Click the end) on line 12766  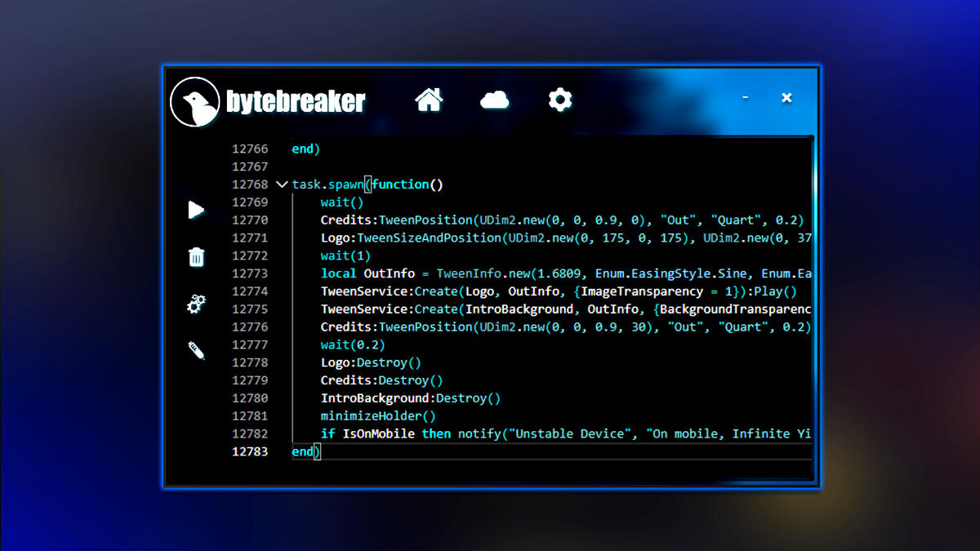[x=304, y=149]
